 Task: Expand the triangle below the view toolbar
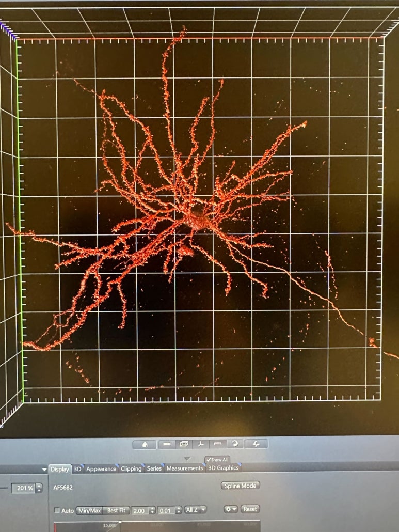click(x=187, y=459)
